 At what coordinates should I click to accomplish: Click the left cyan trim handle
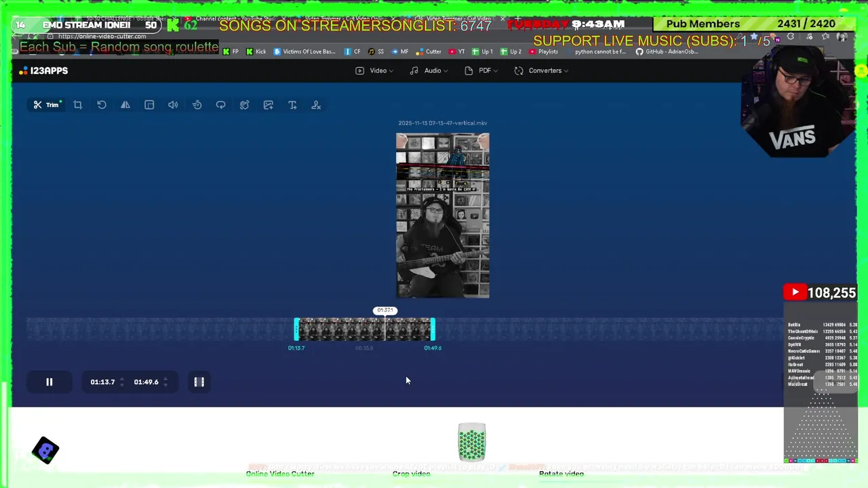point(296,330)
